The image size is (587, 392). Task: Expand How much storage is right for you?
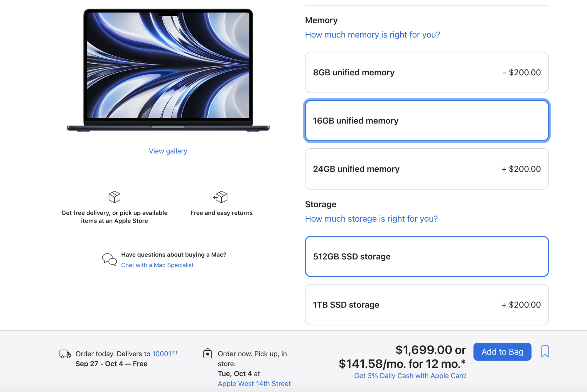(371, 218)
